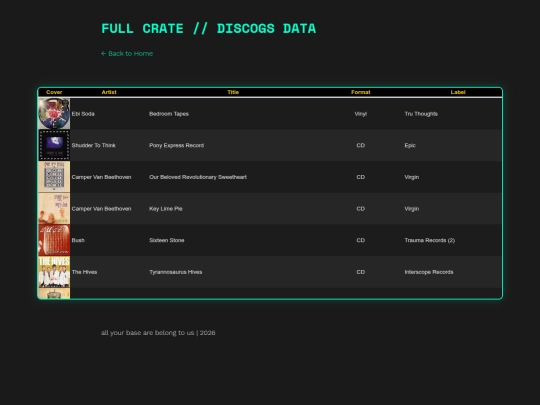Select the title Bedroom Tapes

pos(169,114)
